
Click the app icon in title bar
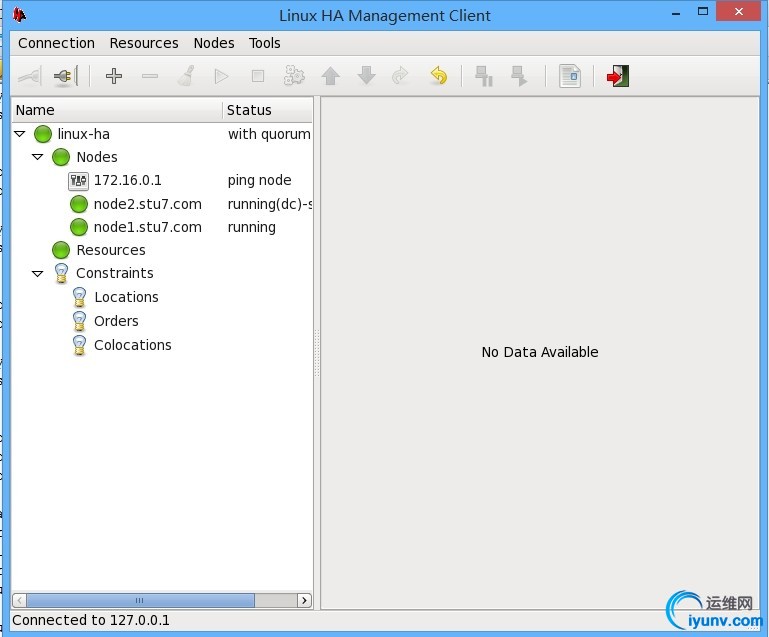click(20, 16)
